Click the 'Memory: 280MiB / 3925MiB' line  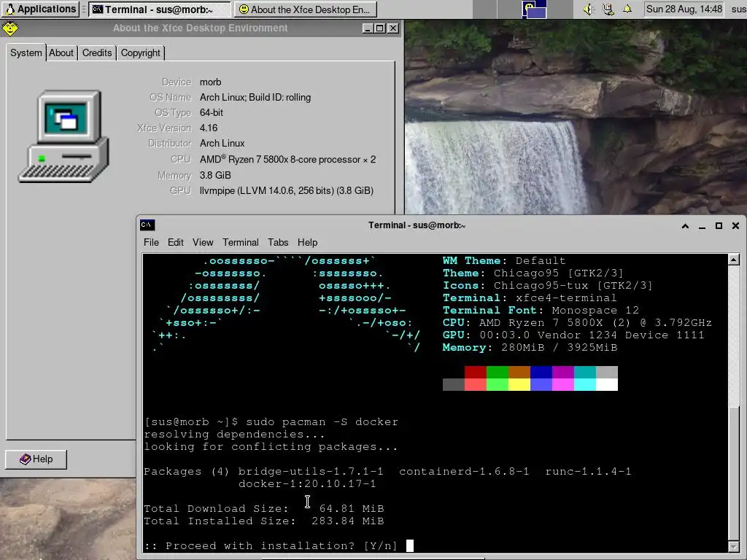pyautogui.click(x=530, y=347)
